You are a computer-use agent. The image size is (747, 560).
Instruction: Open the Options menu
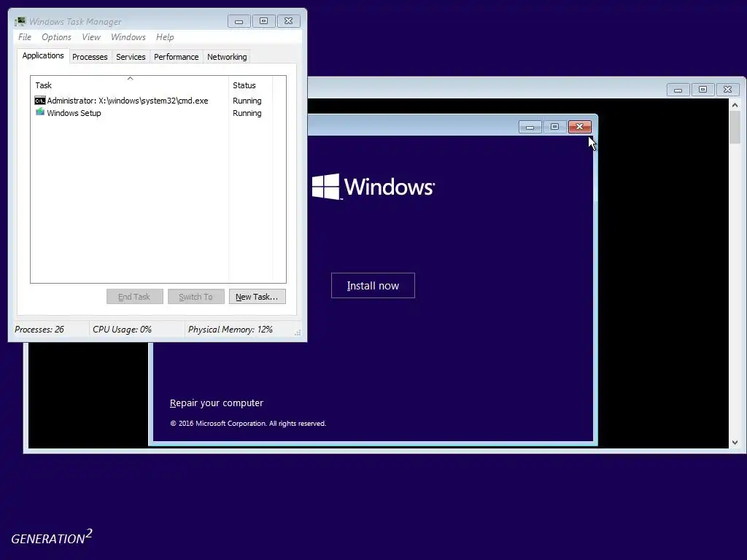coord(56,37)
